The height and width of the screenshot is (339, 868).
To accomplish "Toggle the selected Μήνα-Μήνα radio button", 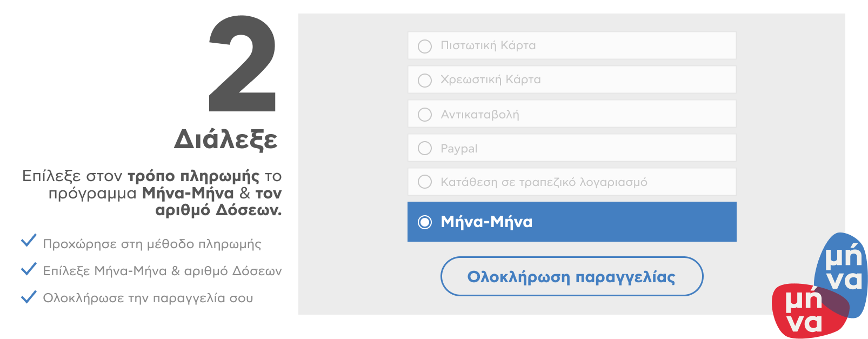I will [x=425, y=222].
